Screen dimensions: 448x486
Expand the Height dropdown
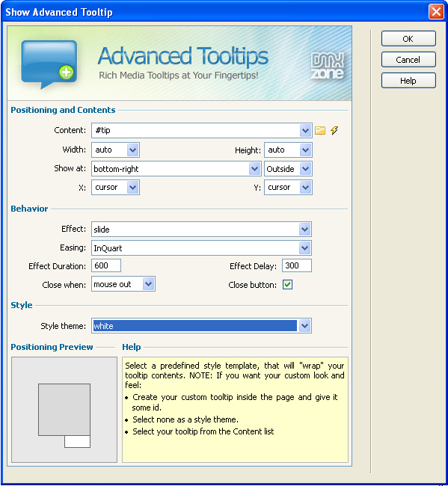305,150
